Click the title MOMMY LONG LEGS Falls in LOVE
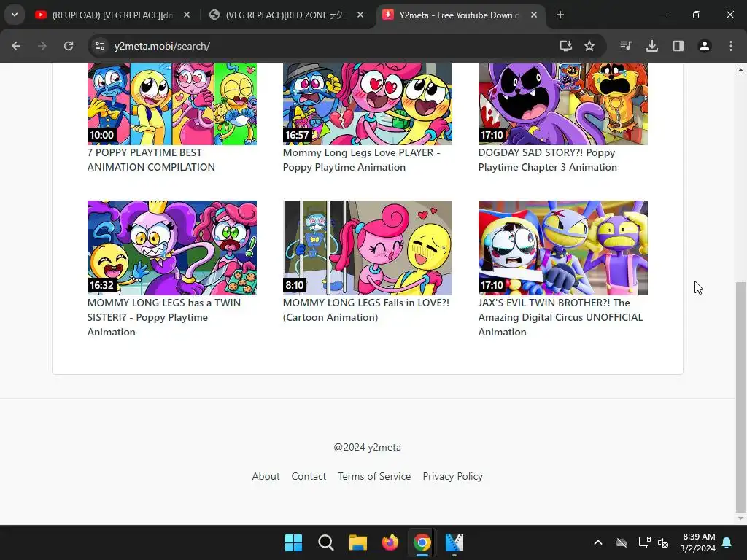 click(366, 310)
